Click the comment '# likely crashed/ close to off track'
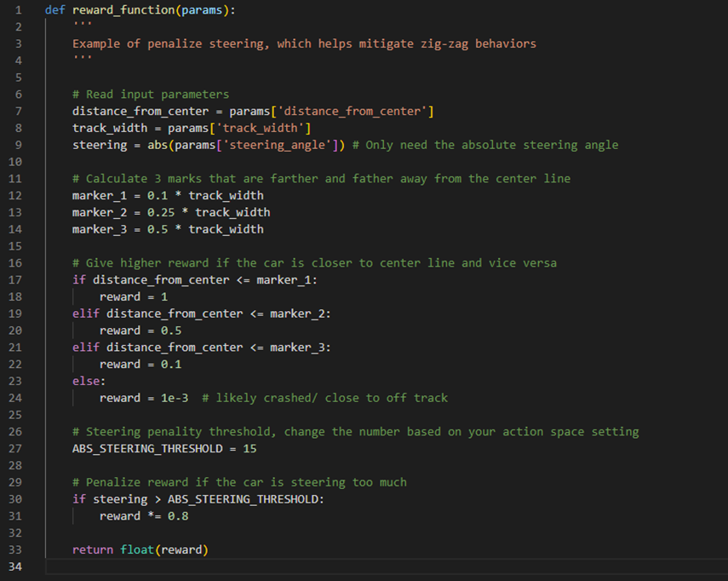The height and width of the screenshot is (581, 728). [325, 398]
